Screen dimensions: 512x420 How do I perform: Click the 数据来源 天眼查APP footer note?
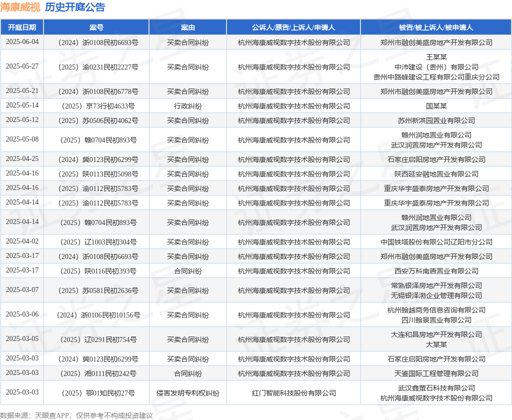click(x=76, y=415)
